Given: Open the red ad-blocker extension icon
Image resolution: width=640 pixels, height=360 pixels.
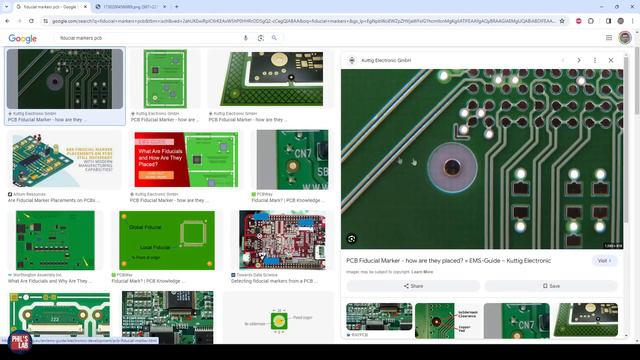Looking at the screenshot, I should tap(578, 21).
